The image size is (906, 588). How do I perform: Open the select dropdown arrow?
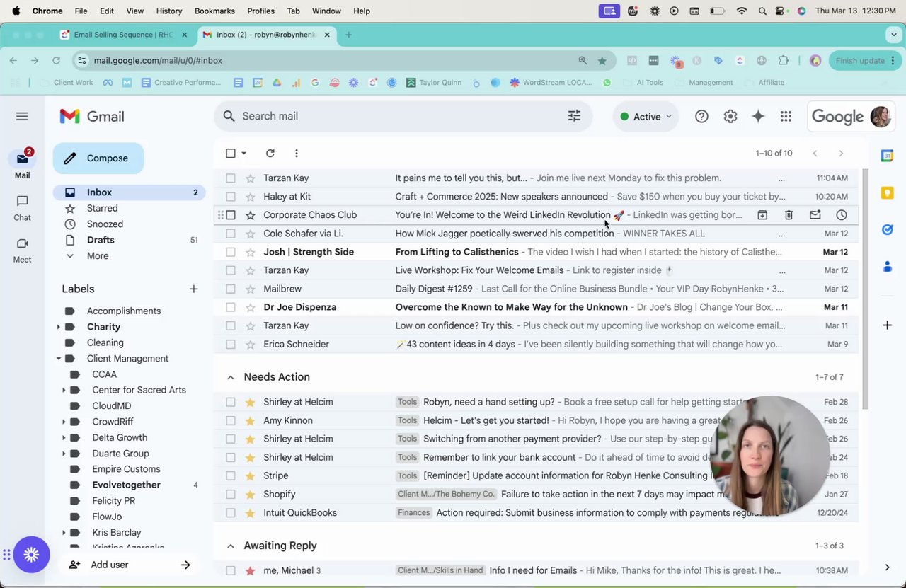click(244, 153)
